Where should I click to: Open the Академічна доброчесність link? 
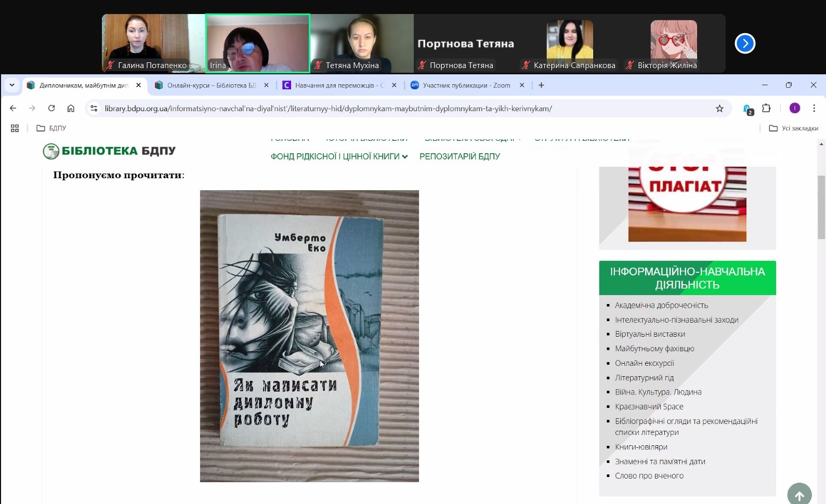661,306
